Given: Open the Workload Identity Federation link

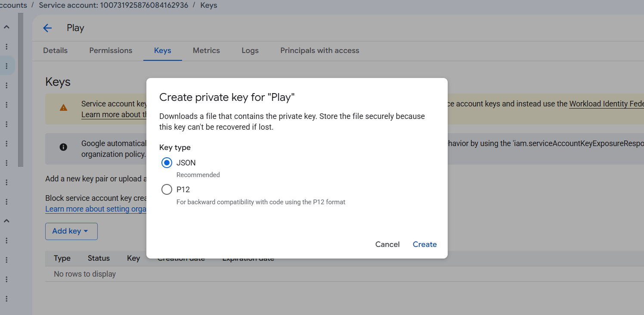Looking at the screenshot, I should (607, 104).
